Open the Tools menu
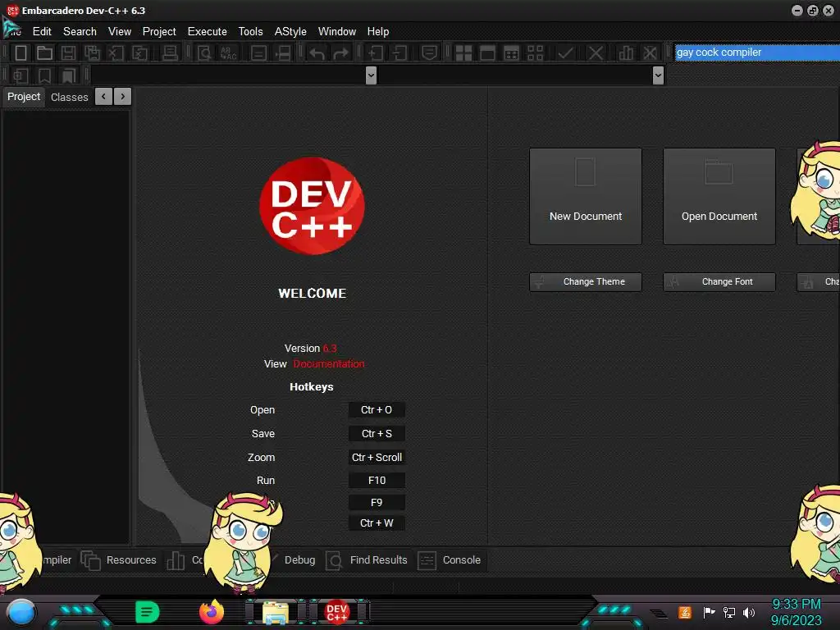Image resolution: width=840 pixels, height=630 pixels. (251, 32)
